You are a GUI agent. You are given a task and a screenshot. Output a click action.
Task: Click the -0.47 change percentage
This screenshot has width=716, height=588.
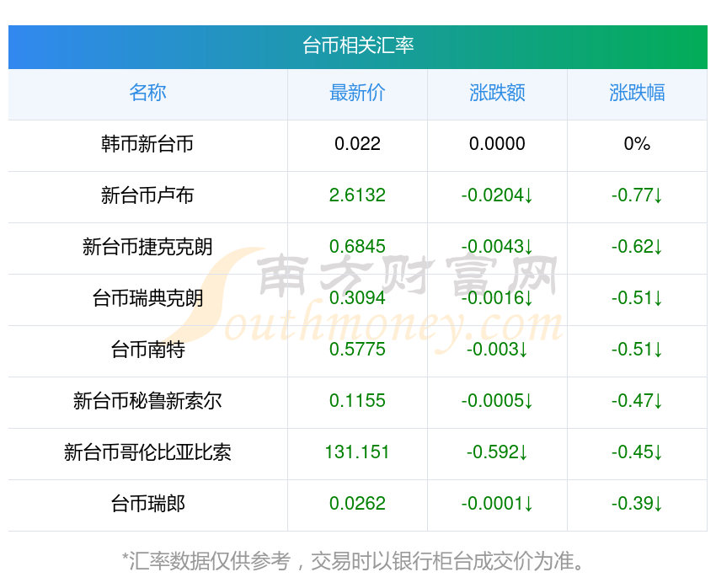click(x=637, y=401)
